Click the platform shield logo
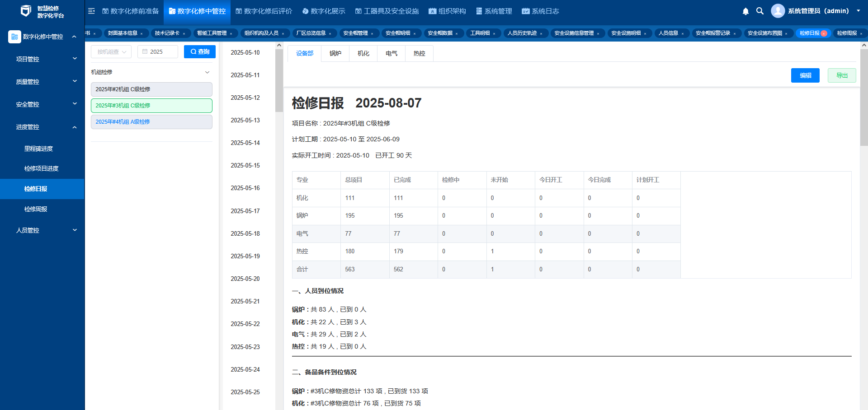The image size is (868, 410). pyautogui.click(x=26, y=11)
